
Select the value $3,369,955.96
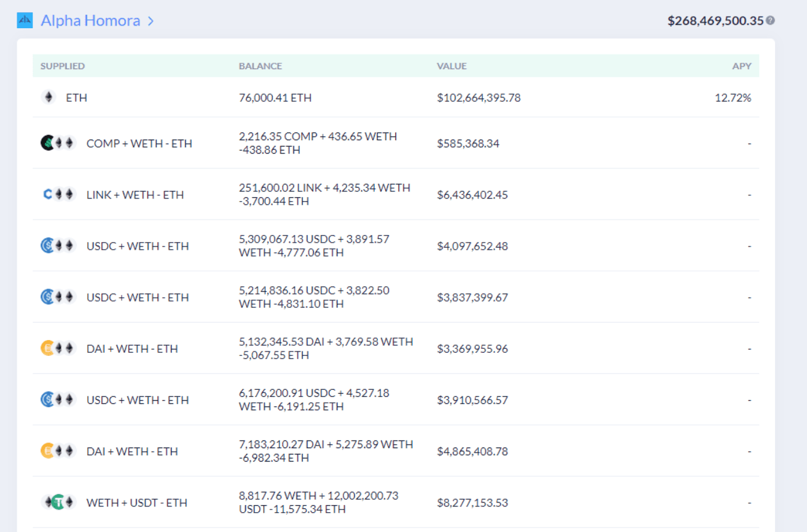(x=473, y=349)
